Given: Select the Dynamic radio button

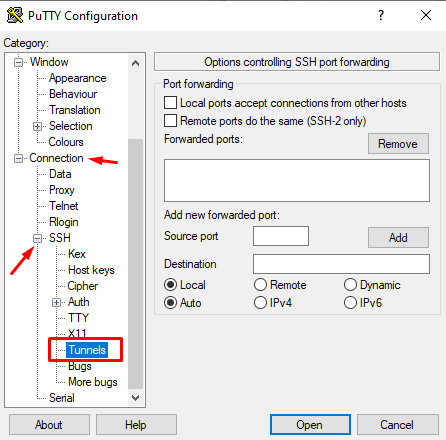Looking at the screenshot, I should tap(350, 285).
